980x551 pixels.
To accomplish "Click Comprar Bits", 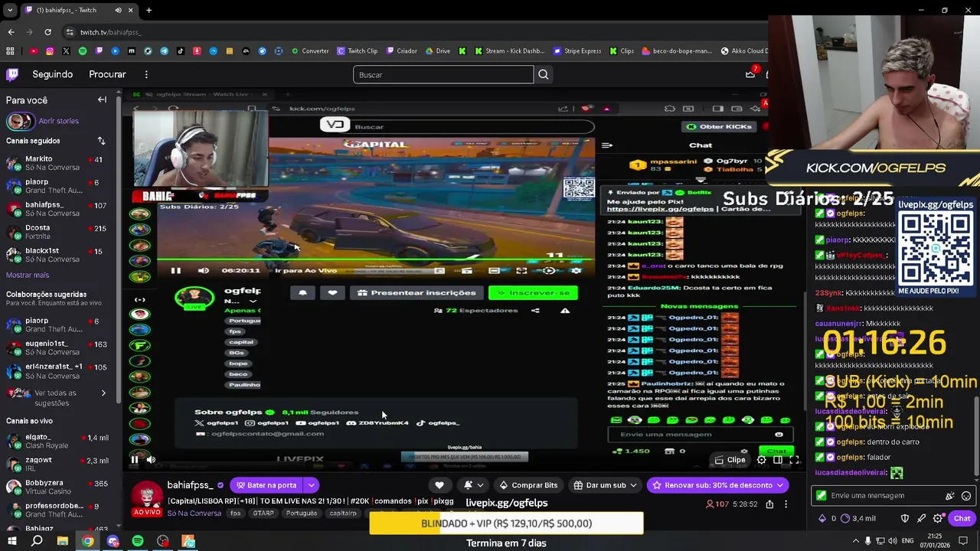I will point(528,485).
